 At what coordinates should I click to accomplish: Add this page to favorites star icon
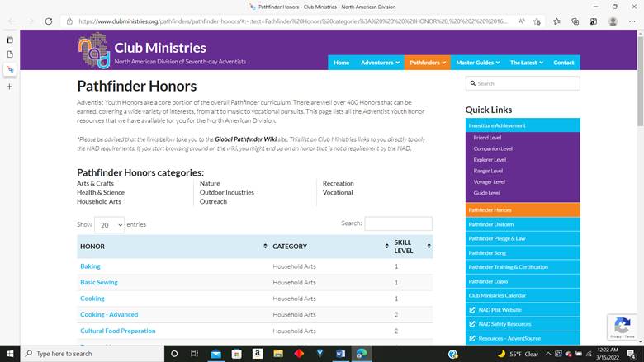(537, 21)
